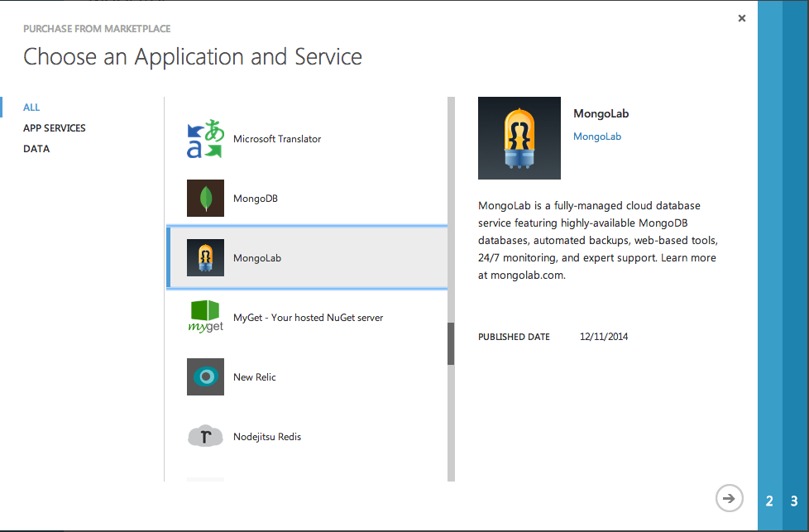This screenshot has width=809, height=532.
Task: Open the MongoLab publisher link
Action: (597, 137)
